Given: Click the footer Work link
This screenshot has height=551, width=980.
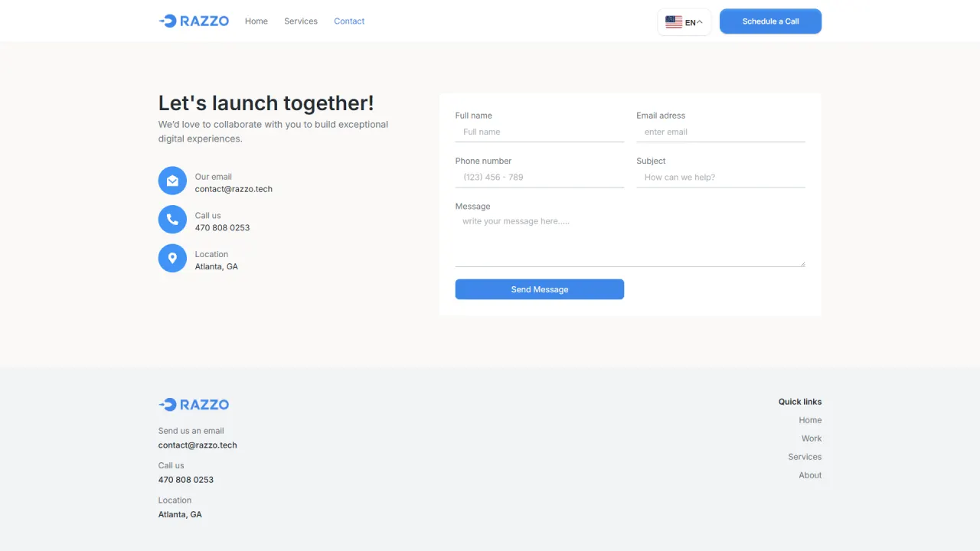Looking at the screenshot, I should (x=812, y=439).
